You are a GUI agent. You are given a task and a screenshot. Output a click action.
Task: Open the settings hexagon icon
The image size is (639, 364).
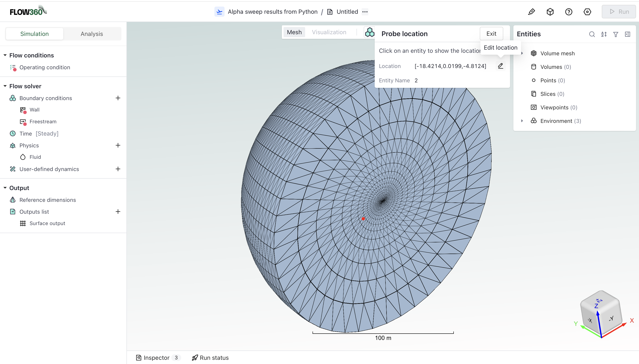pos(587,11)
